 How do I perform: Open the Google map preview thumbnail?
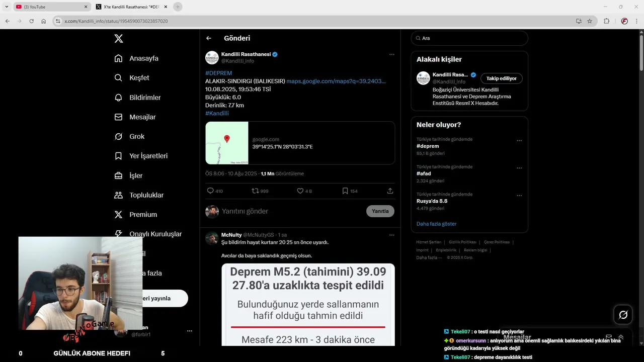tap(227, 143)
